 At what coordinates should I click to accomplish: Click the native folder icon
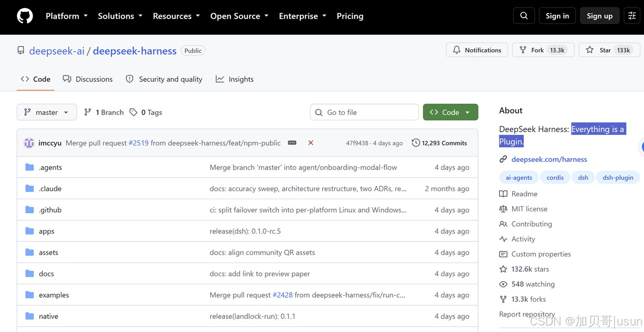coord(30,316)
